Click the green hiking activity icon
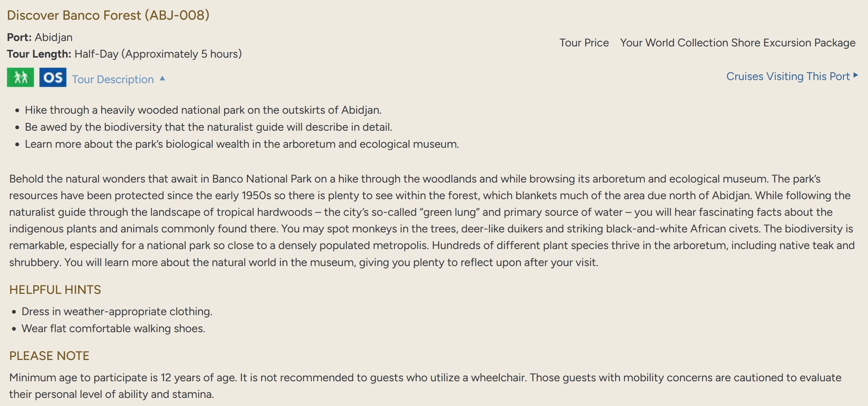 tap(20, 77)
